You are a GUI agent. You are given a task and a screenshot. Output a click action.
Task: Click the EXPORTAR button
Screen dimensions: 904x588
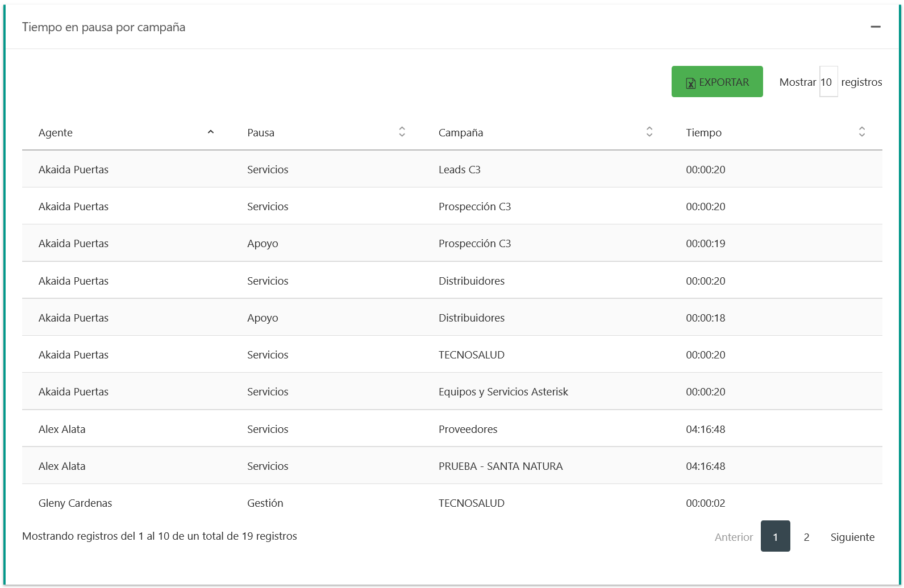pyautogui.click(x=716, y=82)
